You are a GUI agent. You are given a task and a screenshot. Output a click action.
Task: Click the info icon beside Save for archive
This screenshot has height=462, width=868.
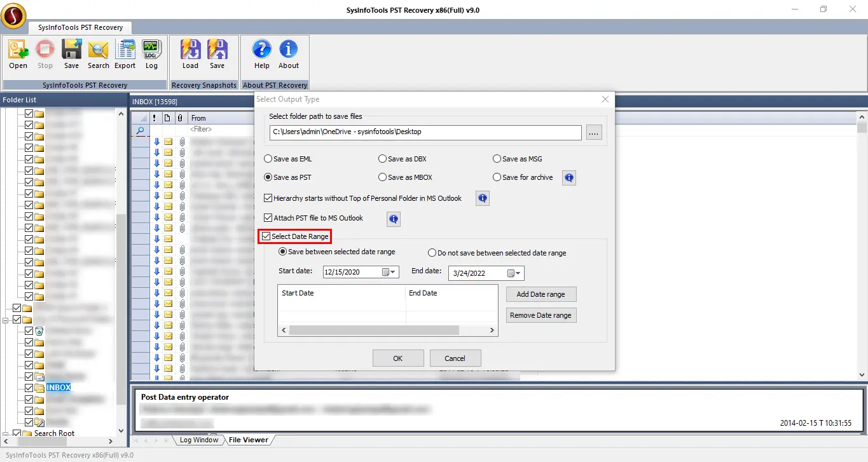[x=569, y=178]
